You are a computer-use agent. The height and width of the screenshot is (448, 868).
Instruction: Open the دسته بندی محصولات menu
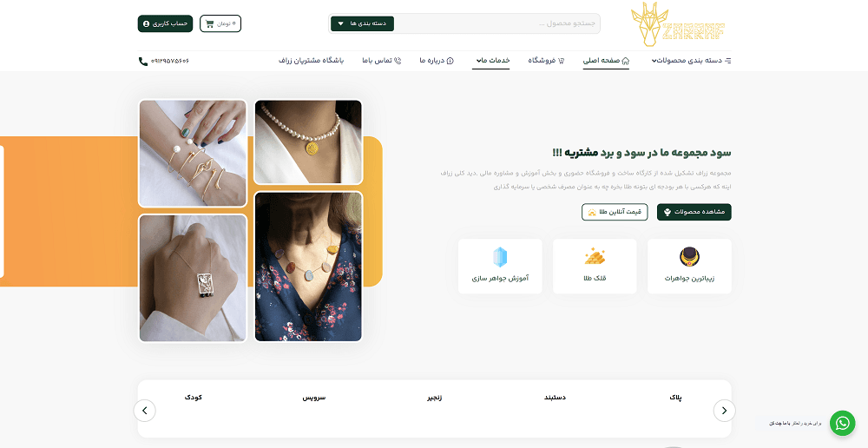pyautogui.click(x=691, y=61)
